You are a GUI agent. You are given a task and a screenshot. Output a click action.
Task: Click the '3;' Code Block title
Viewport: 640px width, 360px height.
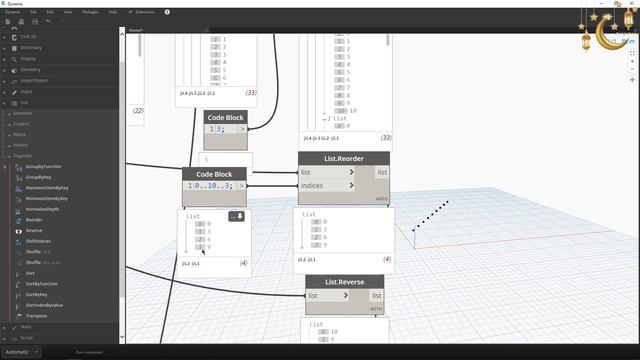pyautogui.click(x=225, y=117)
